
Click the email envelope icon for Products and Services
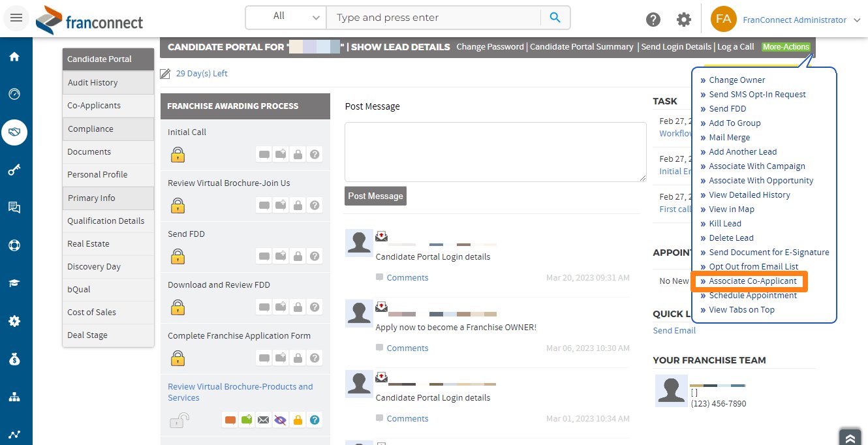264,420
